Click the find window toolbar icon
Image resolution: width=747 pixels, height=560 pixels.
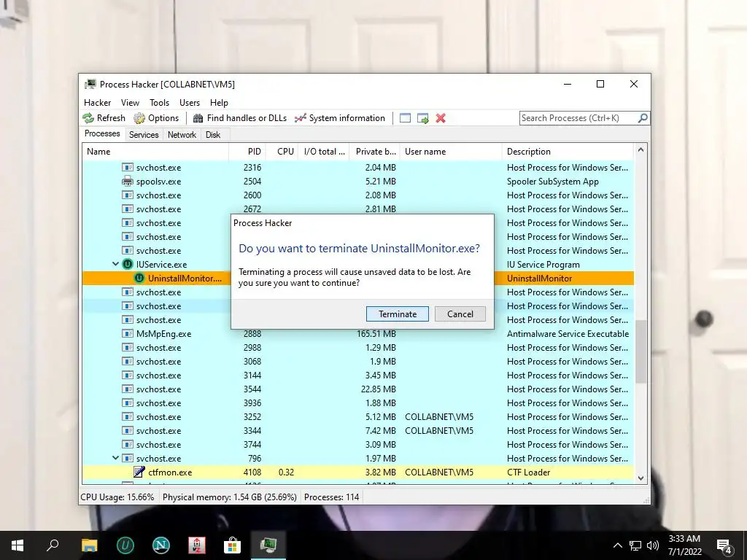coord(405,118)
